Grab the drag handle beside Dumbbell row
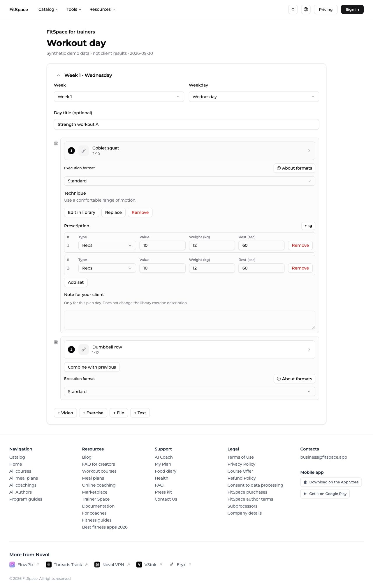 point(56,342)
